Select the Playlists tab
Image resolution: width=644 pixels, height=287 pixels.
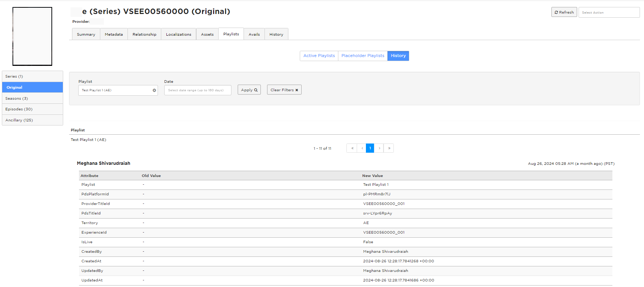point(231,34)
